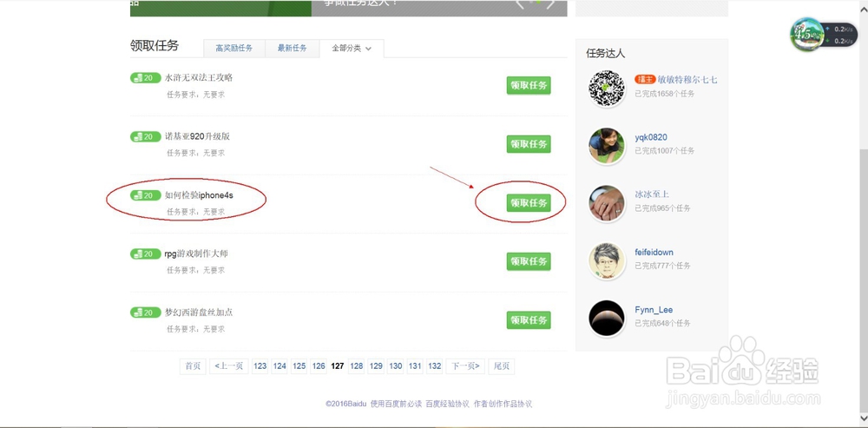Go to page 128 in pagination

click(357, 366)
